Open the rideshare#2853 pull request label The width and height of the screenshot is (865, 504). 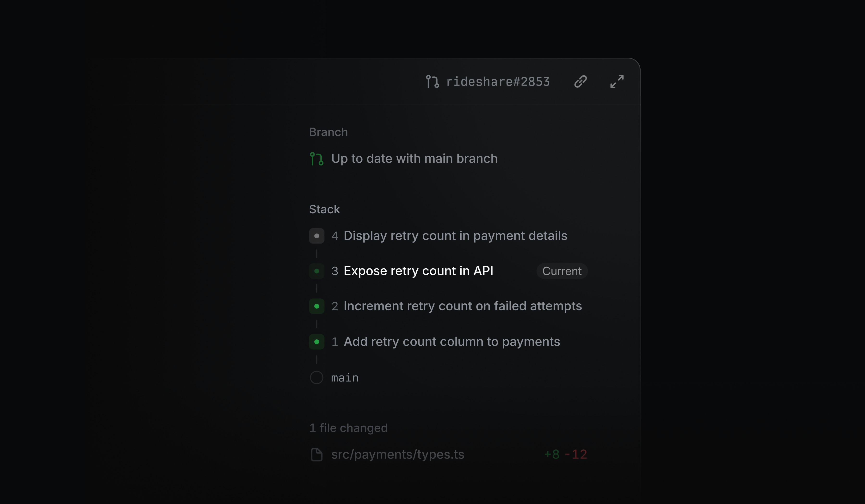coord(498,82)
